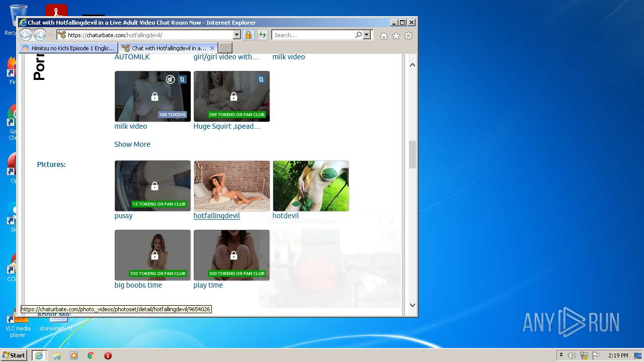Open Favorites star icon

pos(396,36)
